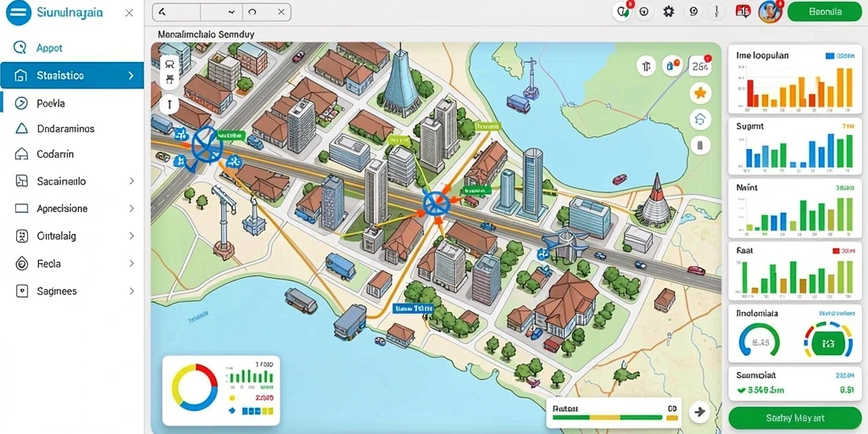Open the Apnecisione sidebar item

point(72,209)
